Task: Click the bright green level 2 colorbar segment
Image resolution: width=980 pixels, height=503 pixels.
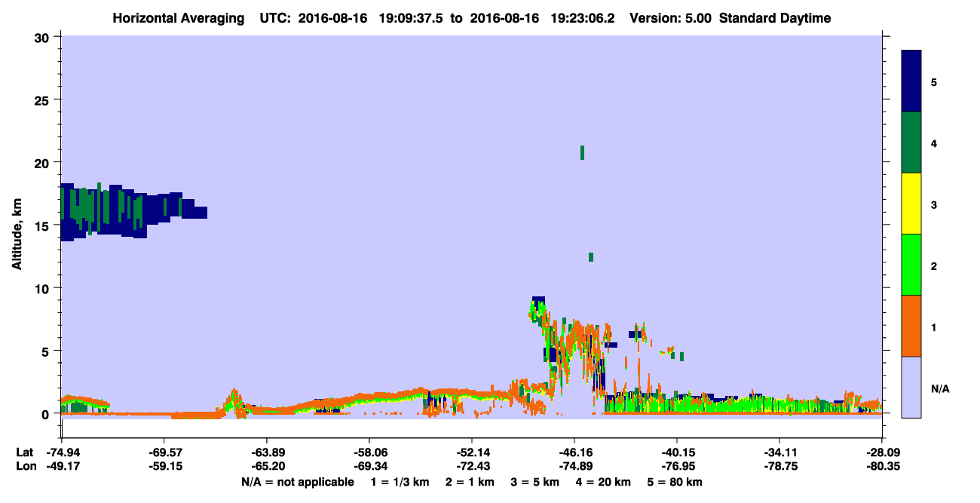Action: click(x=911, y=265)
